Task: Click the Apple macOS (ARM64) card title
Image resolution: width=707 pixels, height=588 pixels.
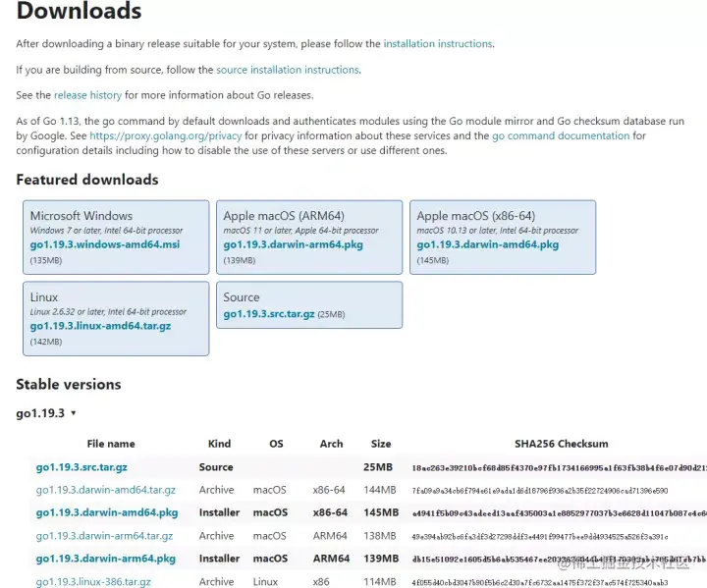Action: click(x=284, y=216)
